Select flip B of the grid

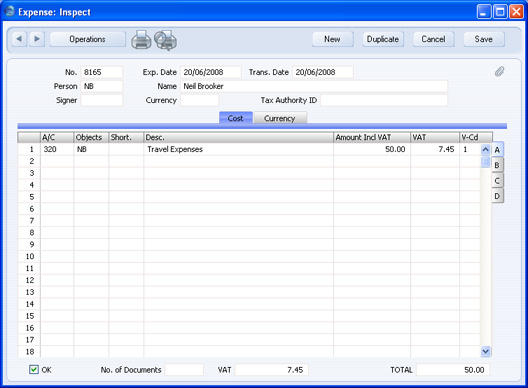pyautogui.click(x=497, y=165)
